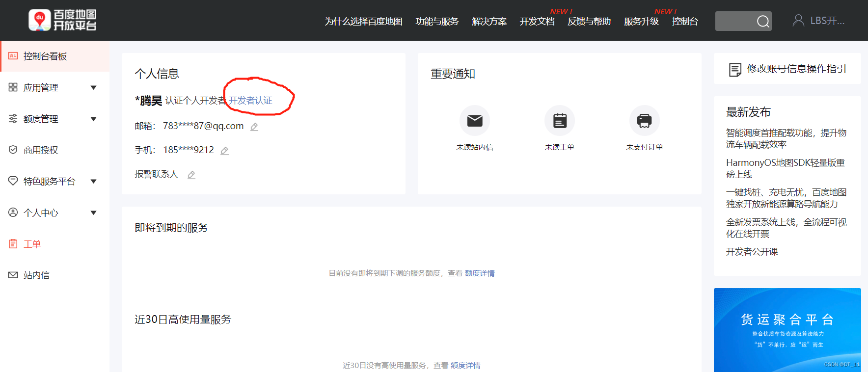Click the 站内信 envelope icon in sidebar
Screen dimensions: 868x372
pyautogui.click(x=13, y=275)
